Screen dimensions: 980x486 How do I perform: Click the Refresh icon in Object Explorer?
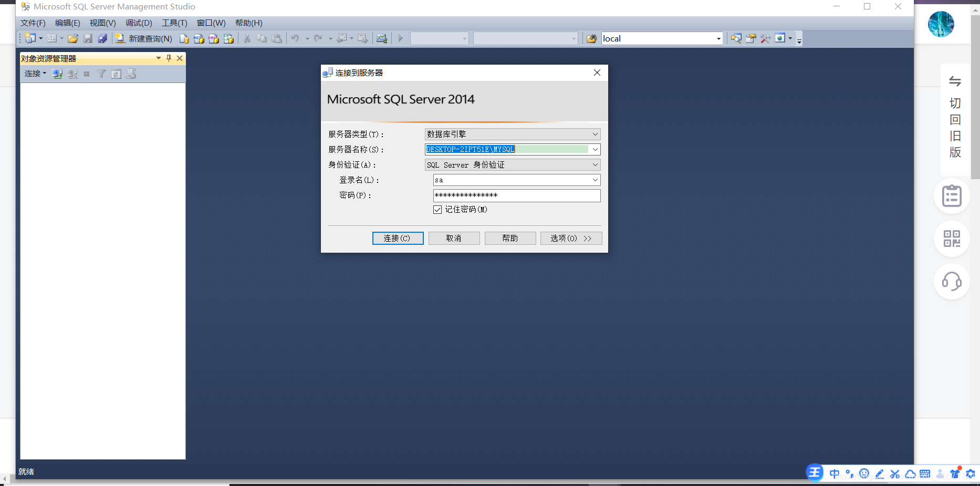click(116, 74)
